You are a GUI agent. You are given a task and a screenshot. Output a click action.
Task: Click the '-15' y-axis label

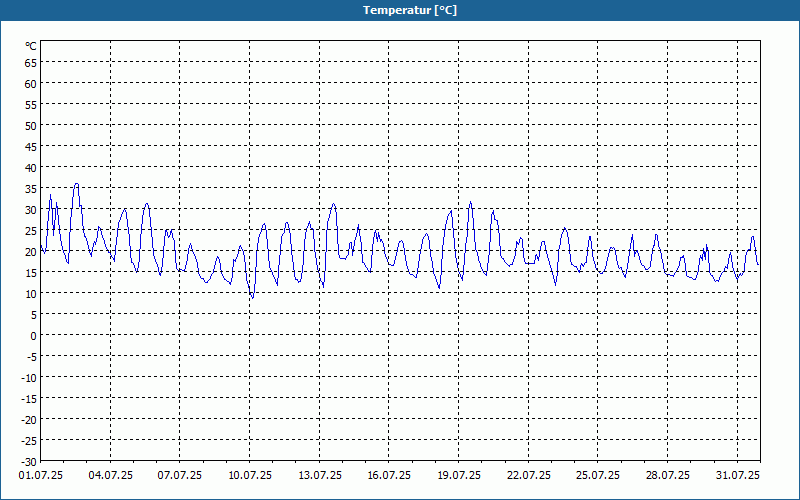29,399
